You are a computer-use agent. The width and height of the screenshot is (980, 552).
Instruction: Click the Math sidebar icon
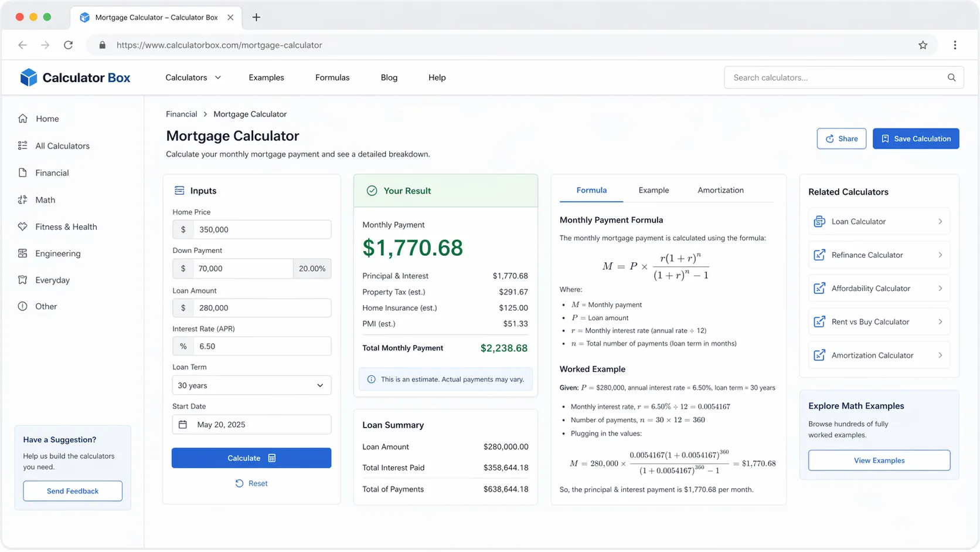pos(23,200)
